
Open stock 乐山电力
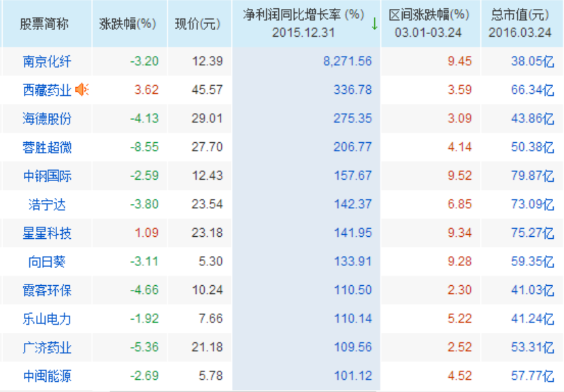pos(47,318)
